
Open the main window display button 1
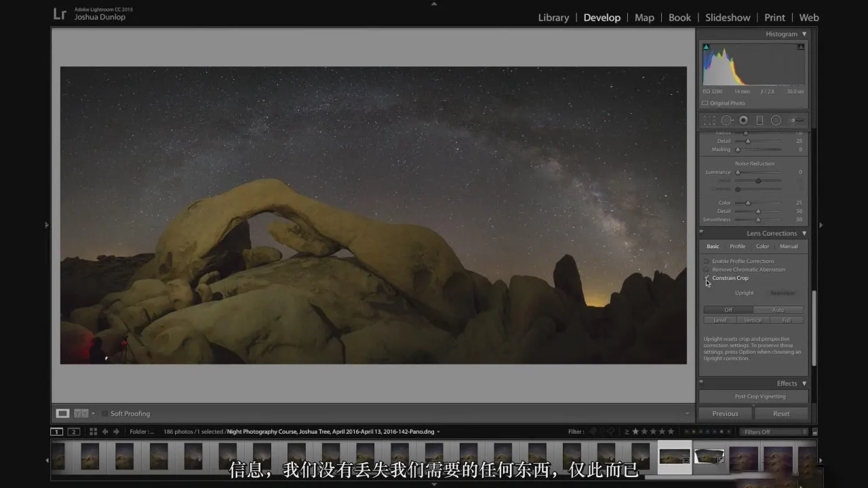pyautogui.click(x=57, y=432)
